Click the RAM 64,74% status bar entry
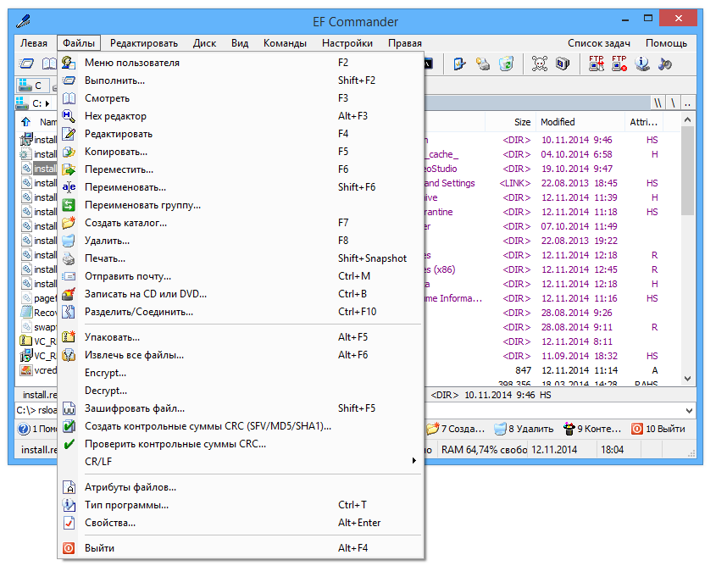Screen dimensions: 727x588 point(483,450)
